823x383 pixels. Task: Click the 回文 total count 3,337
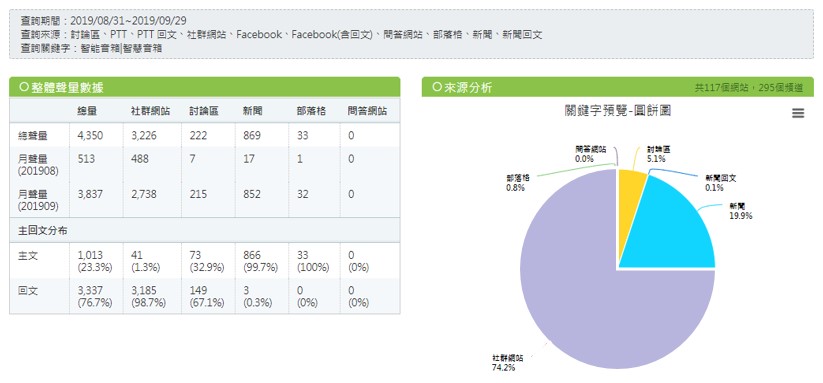click(x=90, y=291)
